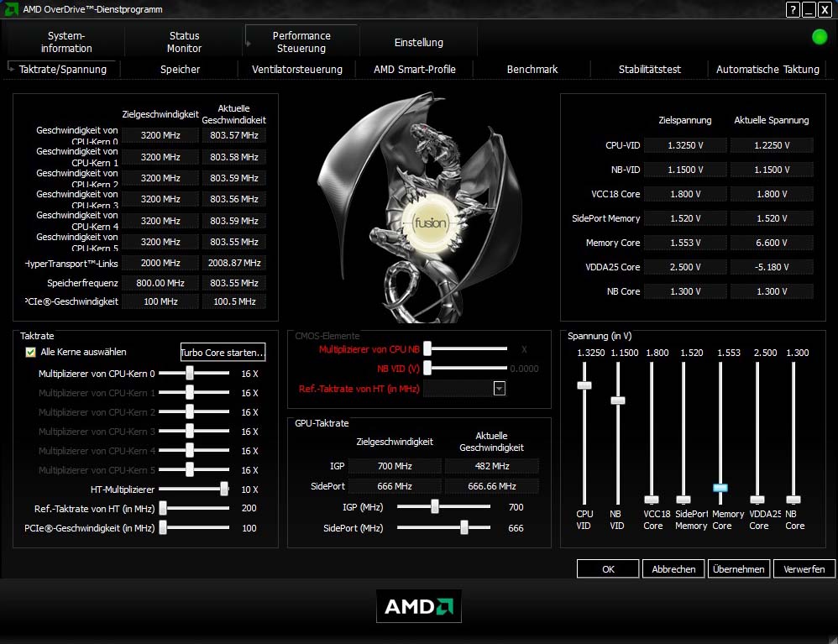
Task: Click NB Core Zielspannung 1.300 V field
Action: point(685,291)
